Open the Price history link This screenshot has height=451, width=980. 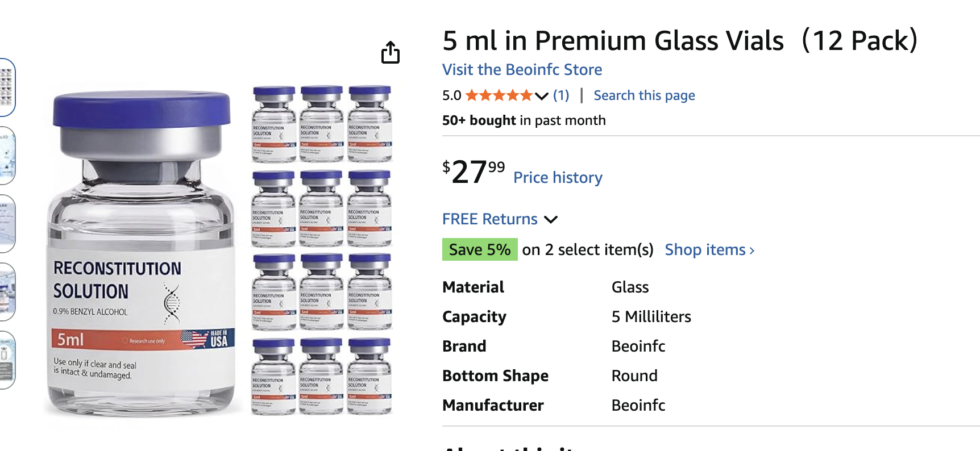click(558, 178)
